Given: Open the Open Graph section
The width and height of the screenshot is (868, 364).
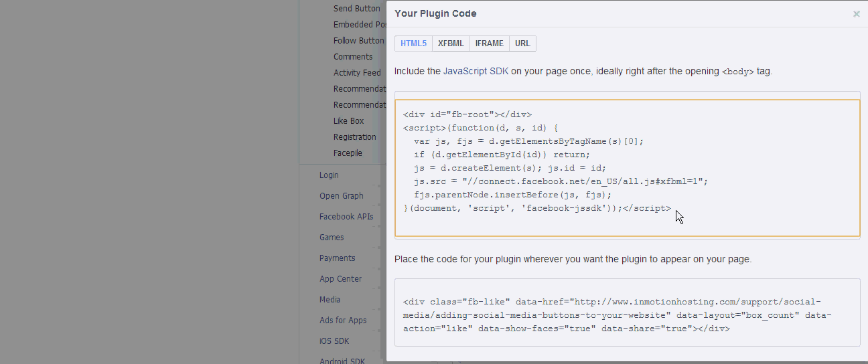Looking at the screenshot, I should tap(341, 196).
